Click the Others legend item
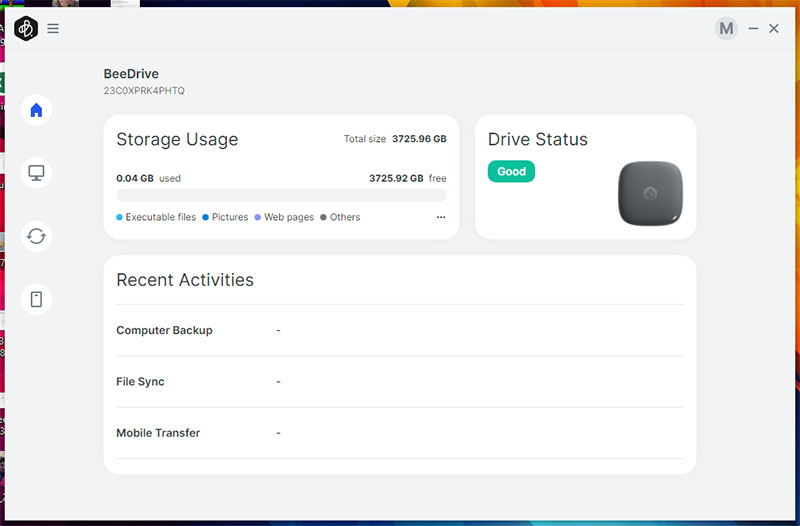Image resolution: width=800 pixels, height=526 pixels. [344, 217]
